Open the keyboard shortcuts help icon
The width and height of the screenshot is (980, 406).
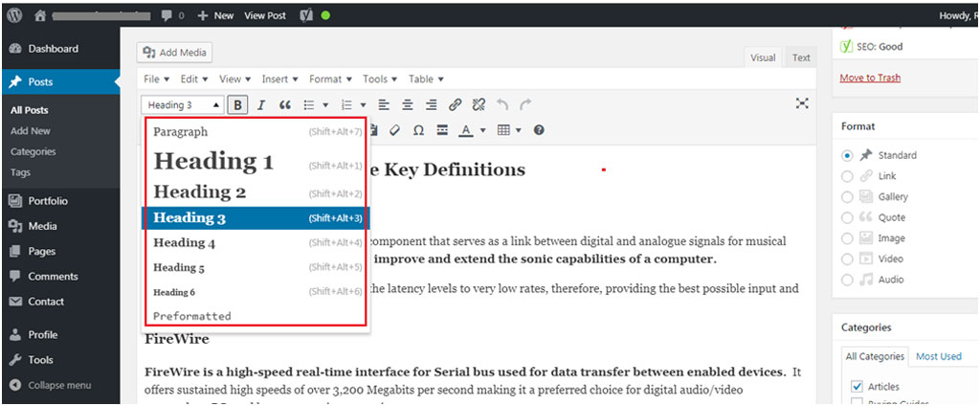[539, 130]
